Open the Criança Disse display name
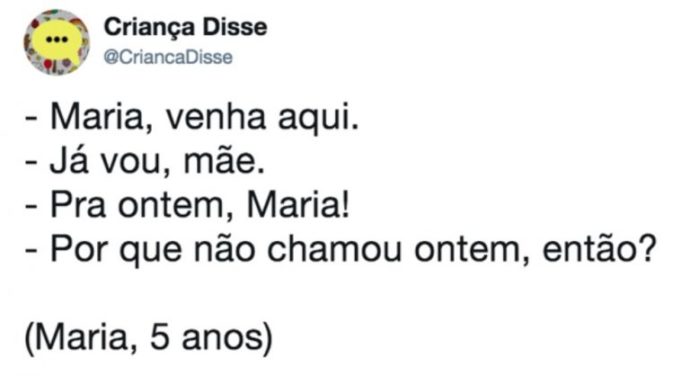Viewport: 690px width, 376px height. tap(185, 27)
